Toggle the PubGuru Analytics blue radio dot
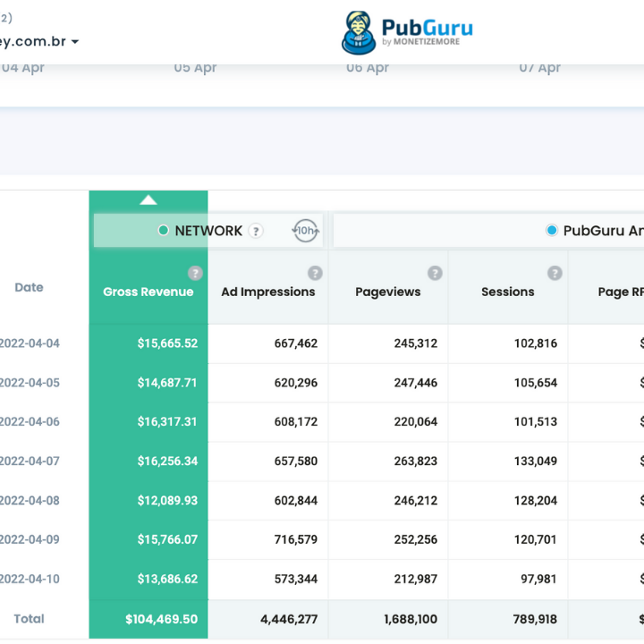The width and height of the screenshot is (644, 644). pos(552,231)
